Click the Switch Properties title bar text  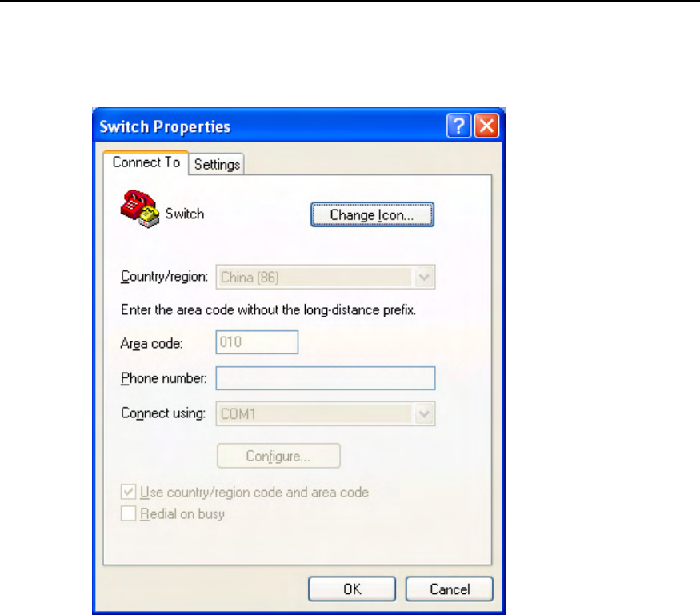[x=165, y=126]
